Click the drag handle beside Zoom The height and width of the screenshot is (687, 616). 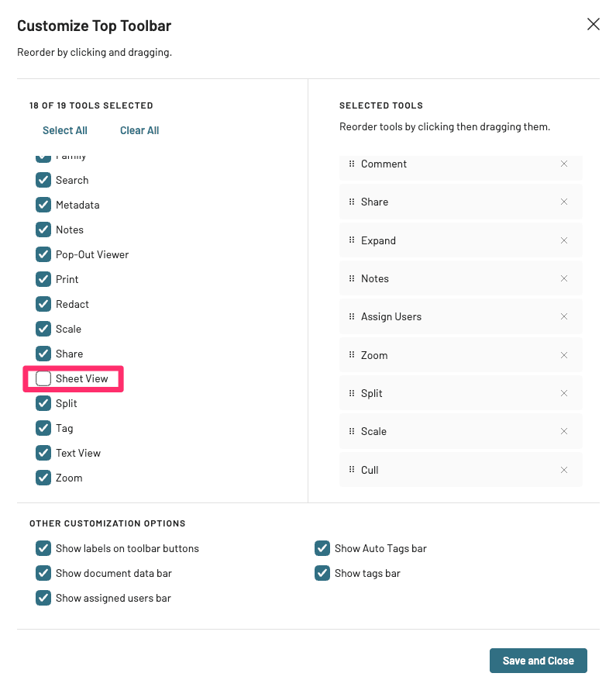coord(352,355)
